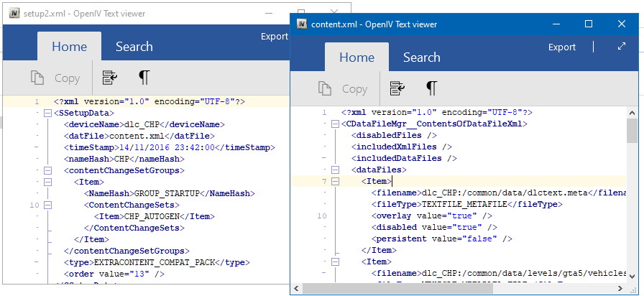Screen dimensions: 644x296
Task: Collapse the CDataFileMgr__ContentsOfDataFileXml node
Action: (x=335, y=124)
